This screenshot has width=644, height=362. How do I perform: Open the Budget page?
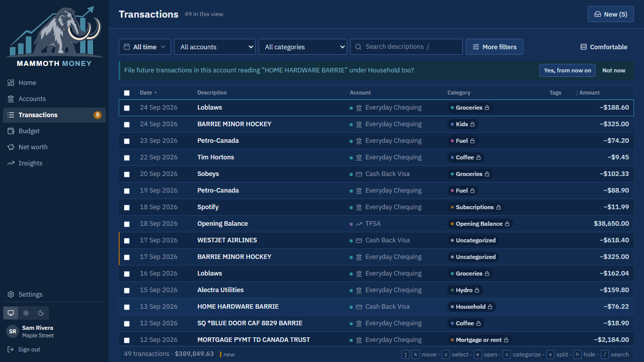(x=54, y=131)
